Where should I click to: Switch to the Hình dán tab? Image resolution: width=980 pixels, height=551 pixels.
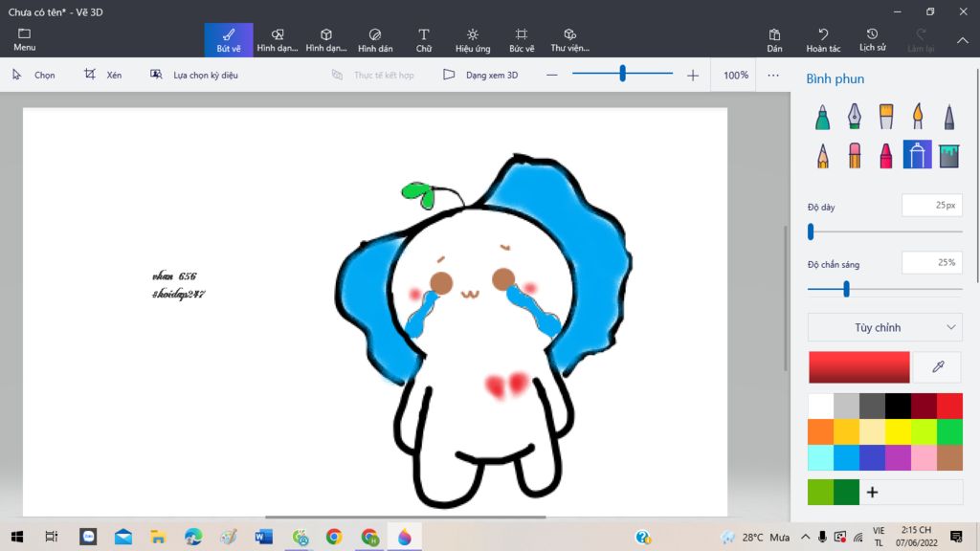coord(375,40)
